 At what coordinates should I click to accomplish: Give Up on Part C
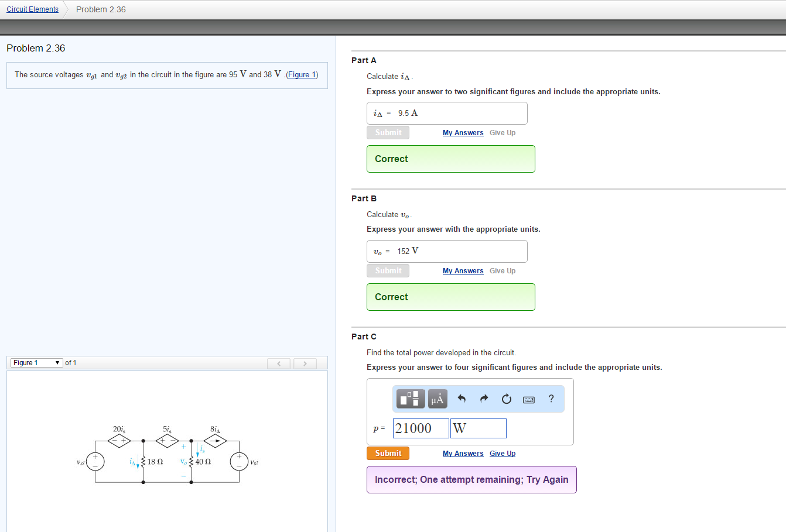tap(502, 453)
